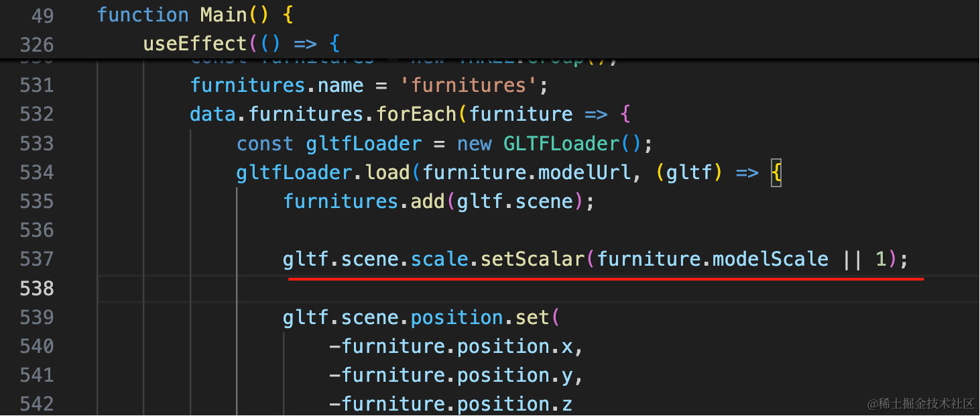Image resolution: width=980 pixels, height=416 pixels.
Task: Jump to sticky scroll line useEffect(() => {
Action: (241, 44)
